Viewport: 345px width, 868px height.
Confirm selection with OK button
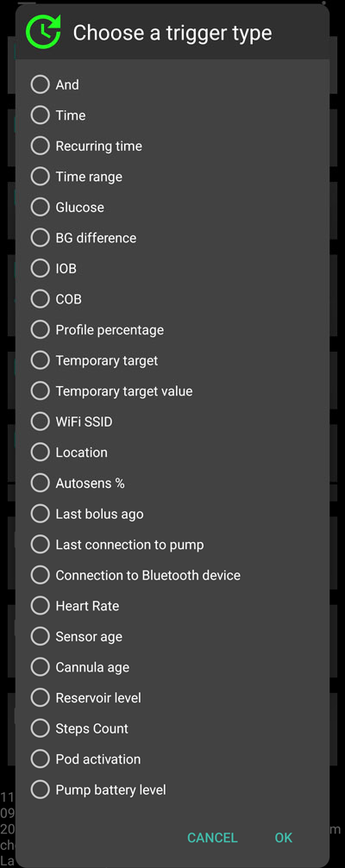click(284, 838)
